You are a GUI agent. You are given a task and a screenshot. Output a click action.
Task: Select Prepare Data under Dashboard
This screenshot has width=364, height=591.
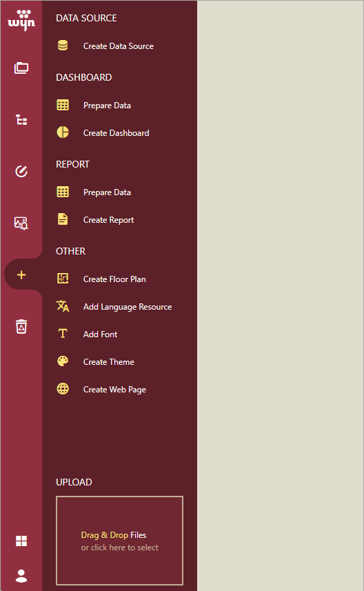107,106
